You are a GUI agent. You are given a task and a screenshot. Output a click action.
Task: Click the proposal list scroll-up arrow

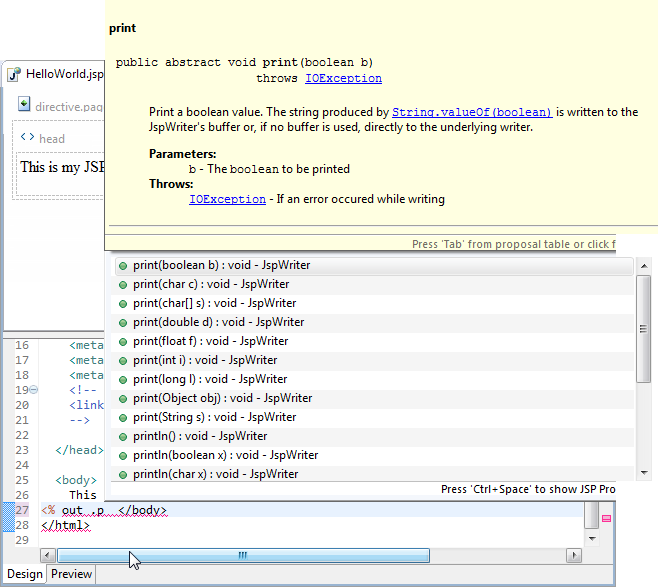643,266
